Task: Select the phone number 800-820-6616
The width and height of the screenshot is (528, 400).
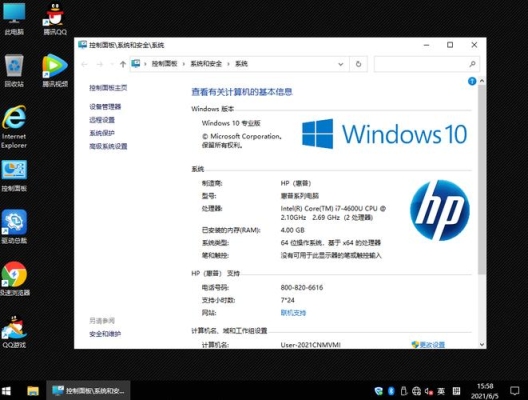Action: 302,288
